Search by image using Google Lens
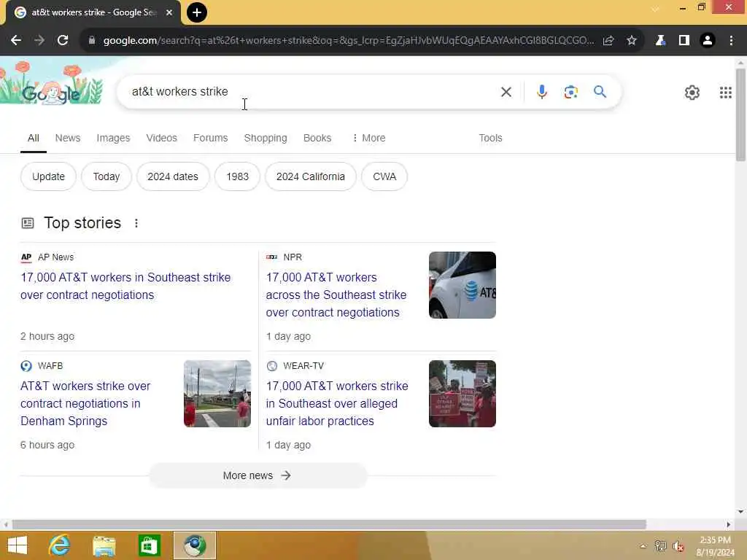747x560 pixels. point(570,92)
